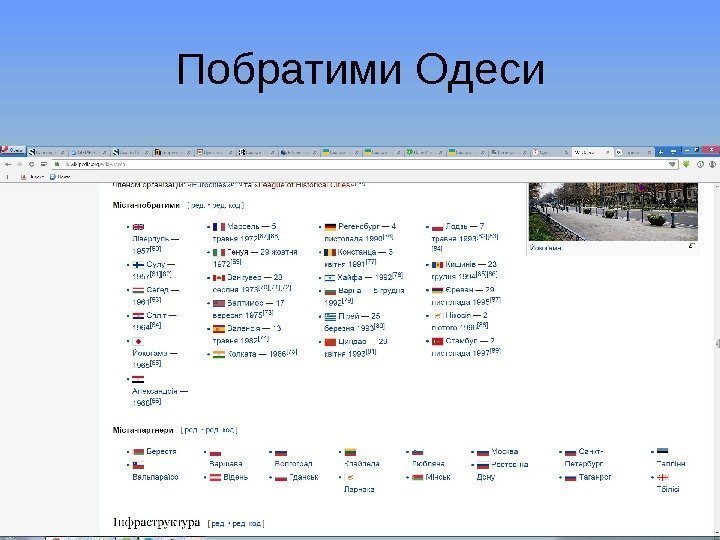This screenshot has height=540, width=720.
Task: Edit the Міста-партнери section via ред. link
Action: pos(191,430)
